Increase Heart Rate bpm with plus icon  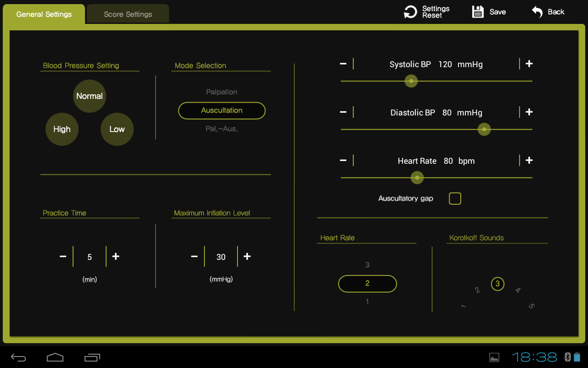pos(529,161)
